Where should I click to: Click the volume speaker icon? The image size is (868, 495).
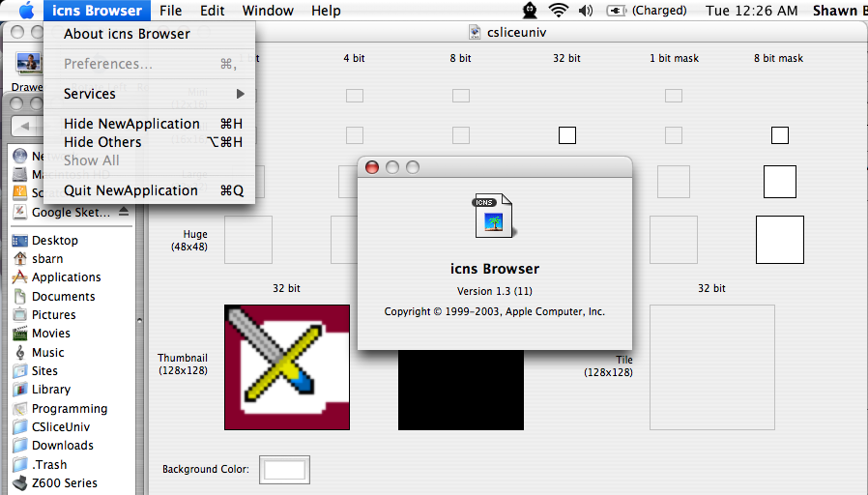(586, 11)
